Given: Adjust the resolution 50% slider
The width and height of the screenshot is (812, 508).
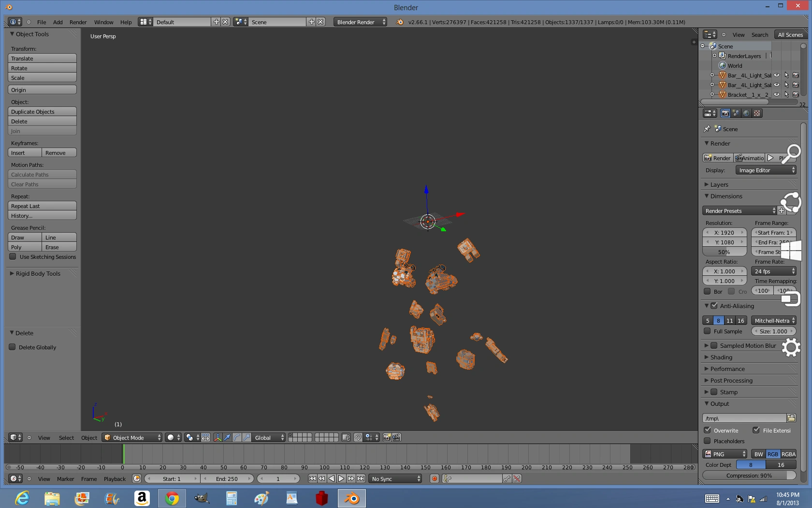Looking at the screenshot, I should (x=724, y=252).
